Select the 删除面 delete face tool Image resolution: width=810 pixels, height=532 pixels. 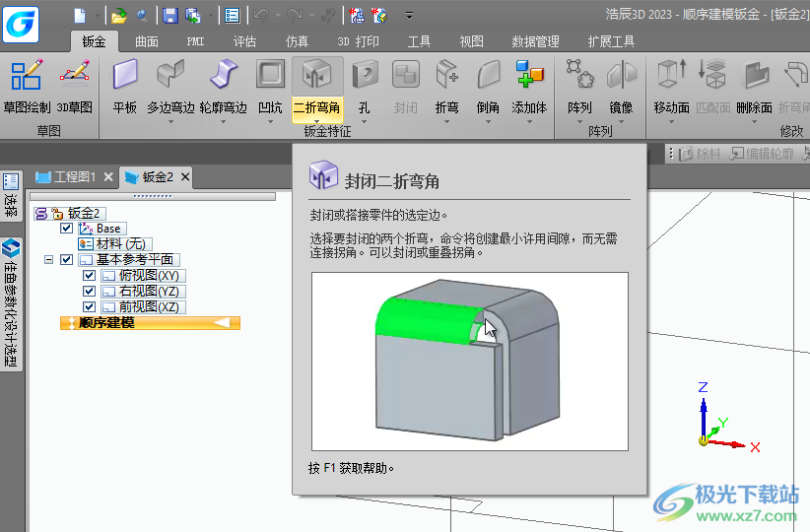[x=754, y=87]
